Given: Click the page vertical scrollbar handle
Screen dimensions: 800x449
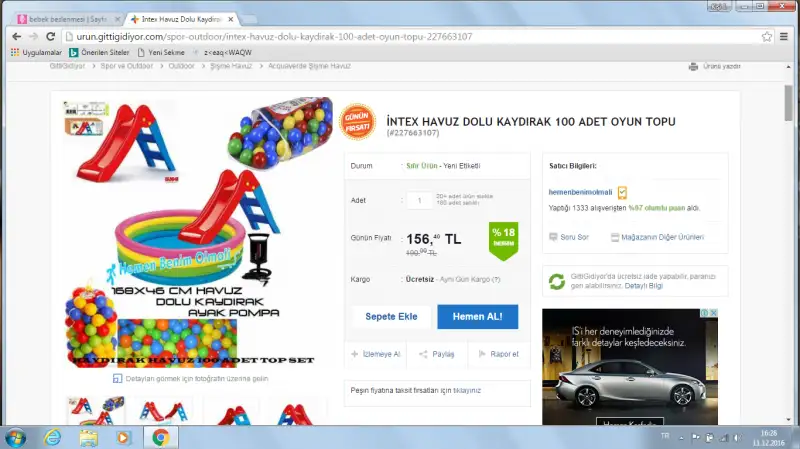Looking at the screenshot, I should point(789,103).
